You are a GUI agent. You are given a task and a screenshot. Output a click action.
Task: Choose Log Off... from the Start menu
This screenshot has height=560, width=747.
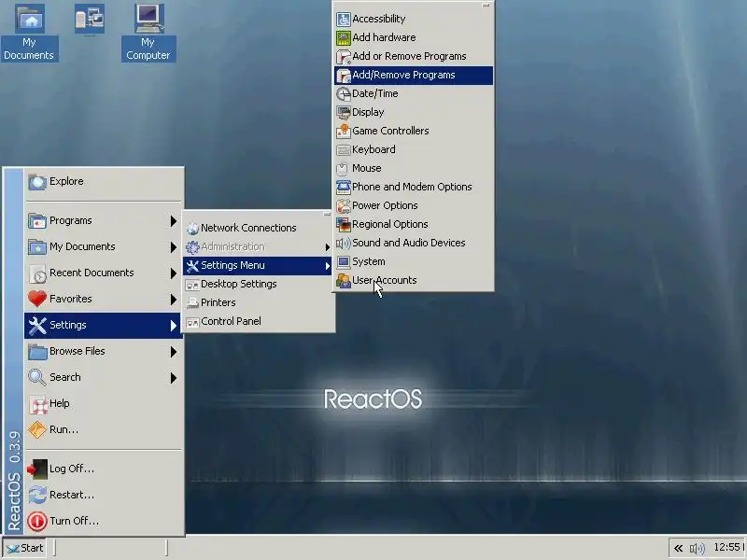[104, 469]
